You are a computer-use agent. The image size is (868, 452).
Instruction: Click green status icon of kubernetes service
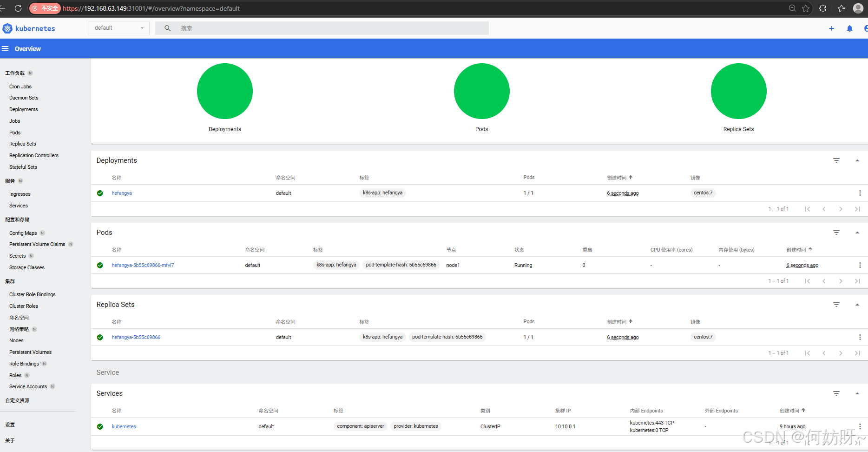[100, 426]
